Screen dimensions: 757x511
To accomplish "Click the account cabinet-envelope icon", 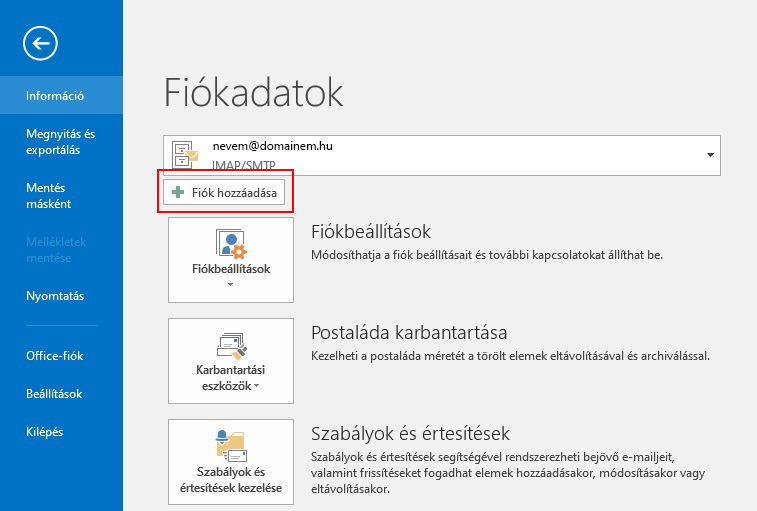I will point(184,156).
